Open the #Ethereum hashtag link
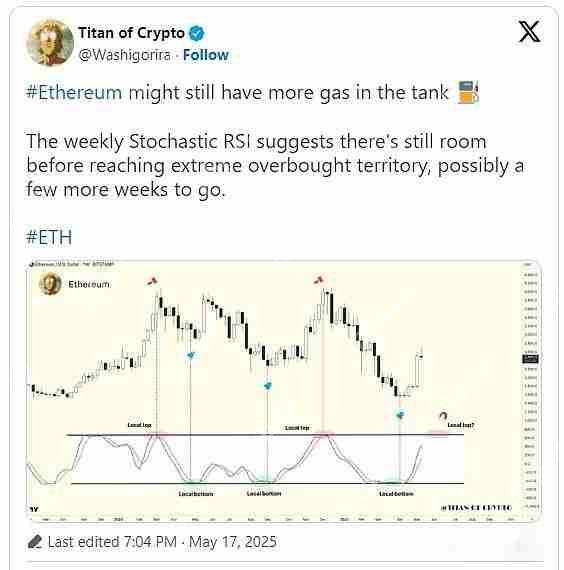564x570 pixels. coord(74,92)
